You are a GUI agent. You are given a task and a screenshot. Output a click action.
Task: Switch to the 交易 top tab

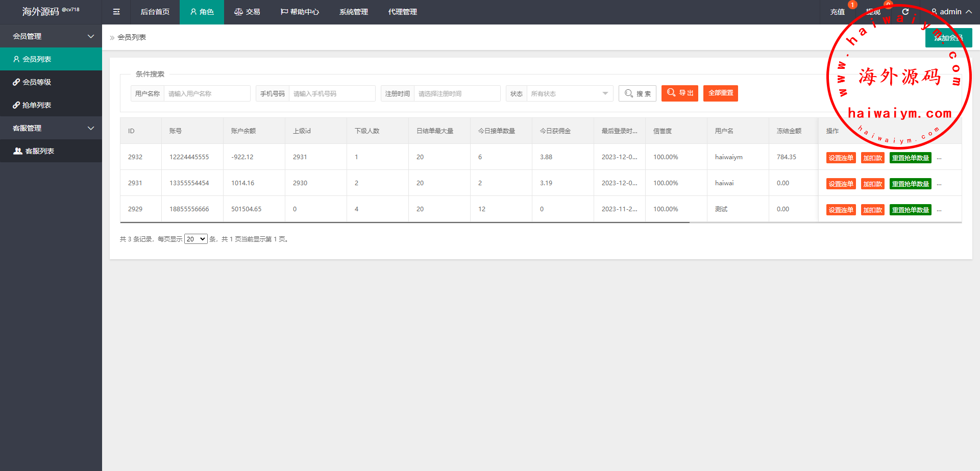[x=247, y=12]
